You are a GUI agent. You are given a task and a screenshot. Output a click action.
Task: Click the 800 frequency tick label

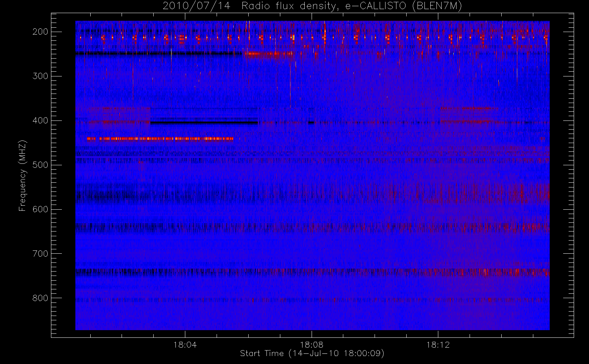coord(40,298)
